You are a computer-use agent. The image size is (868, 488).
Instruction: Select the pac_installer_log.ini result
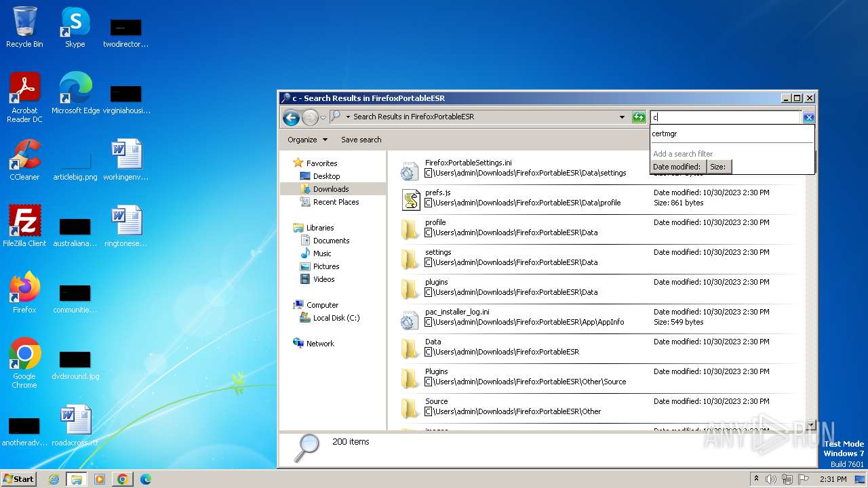(597, 317)
